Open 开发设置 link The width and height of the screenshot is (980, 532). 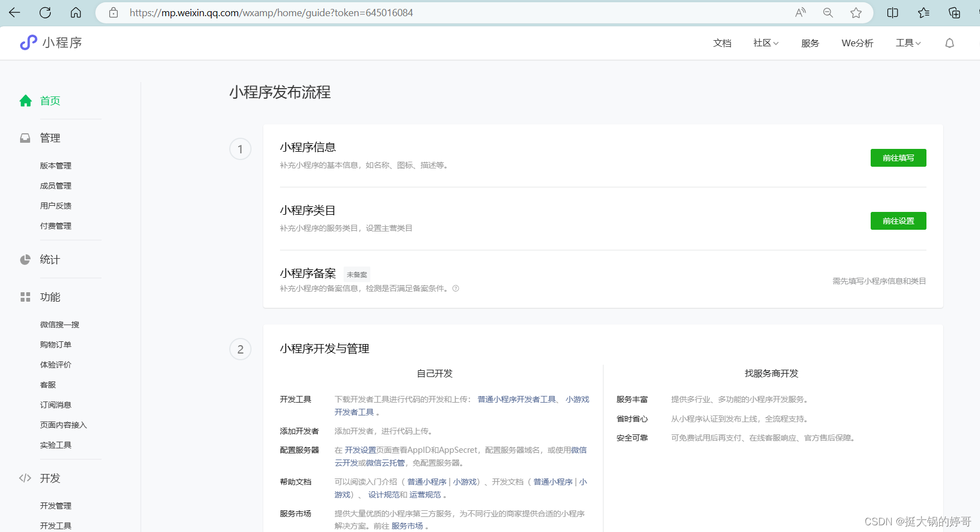360,450
